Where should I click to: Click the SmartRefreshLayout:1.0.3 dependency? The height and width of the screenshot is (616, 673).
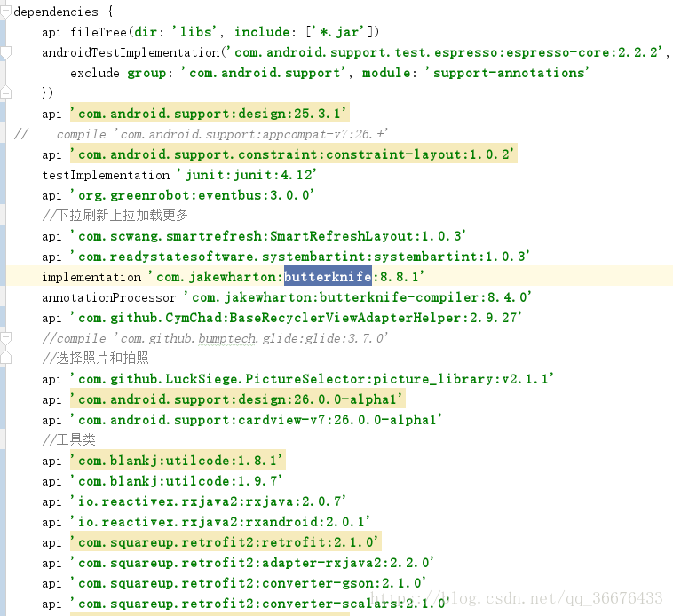tap(268, 236)
